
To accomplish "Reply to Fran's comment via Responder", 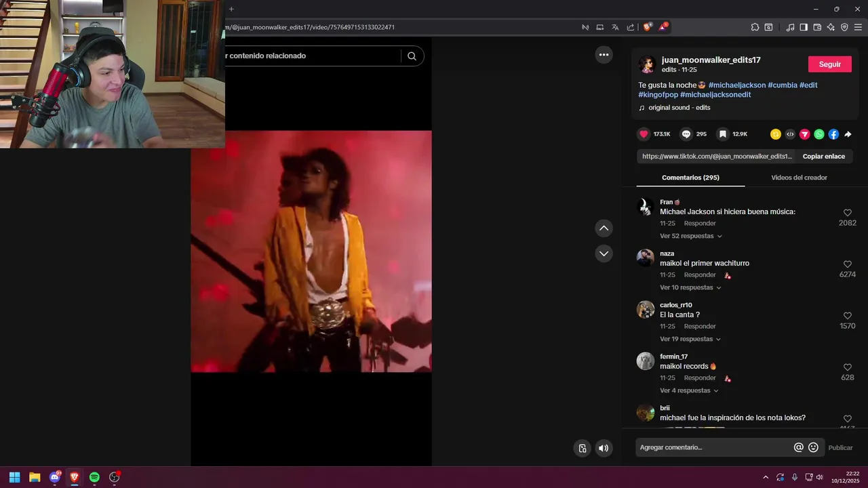I will [x=700, y=223].
